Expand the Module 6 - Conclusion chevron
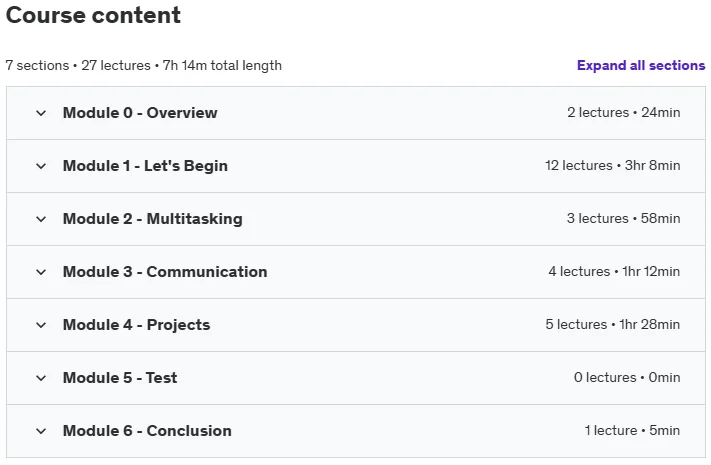This screenshot has height=465, width=711. 41,431
